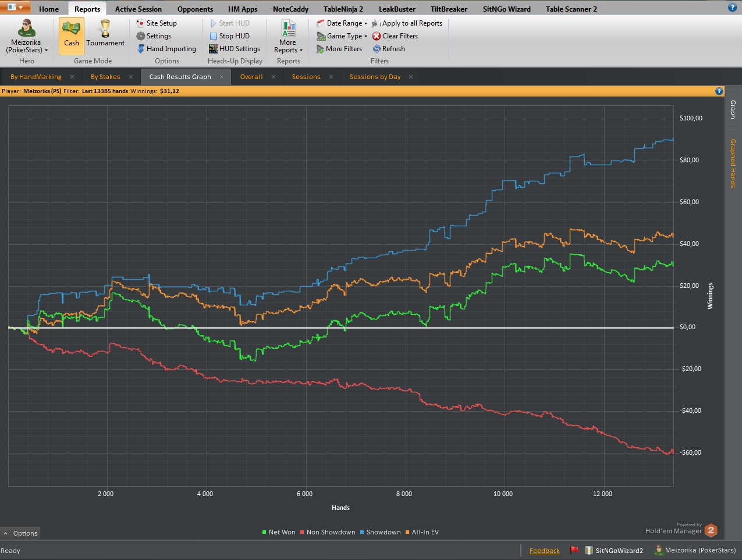This screenshot has height=560, width=742.
Task: Click the Meizorika hero avatar icon
Action: (26, 28)
